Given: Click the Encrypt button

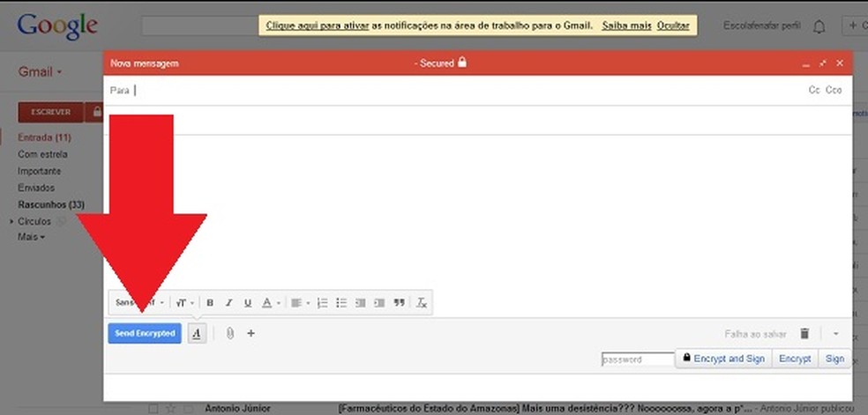Looking at the screenshot, I should [795, 359].
